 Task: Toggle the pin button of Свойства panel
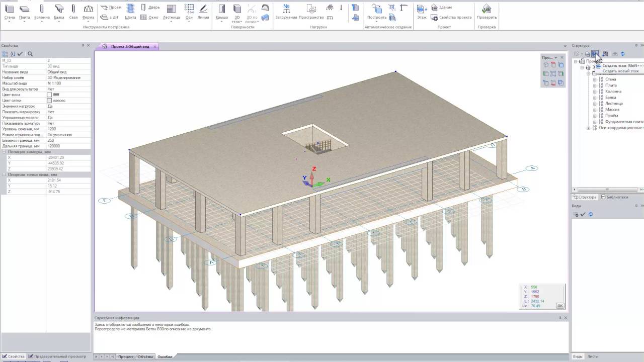tap(83, 45)
